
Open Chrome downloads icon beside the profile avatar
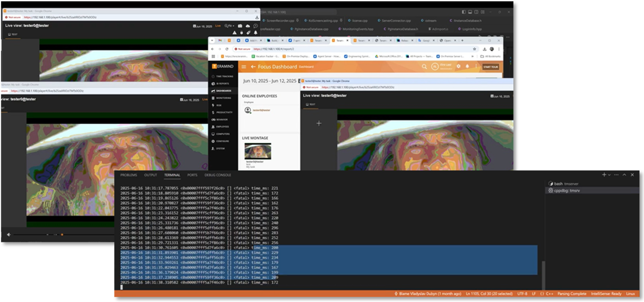click(x=484, y=49)
